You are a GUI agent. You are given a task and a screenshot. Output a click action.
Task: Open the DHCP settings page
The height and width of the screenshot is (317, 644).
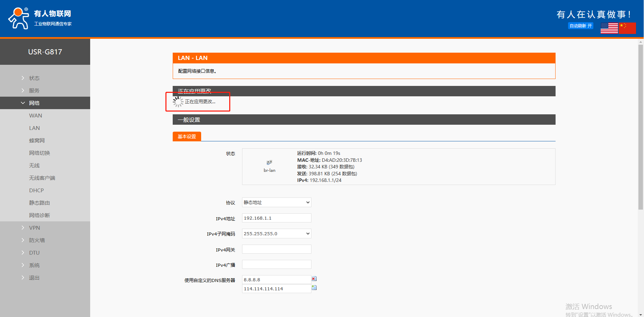pos(36,190)
